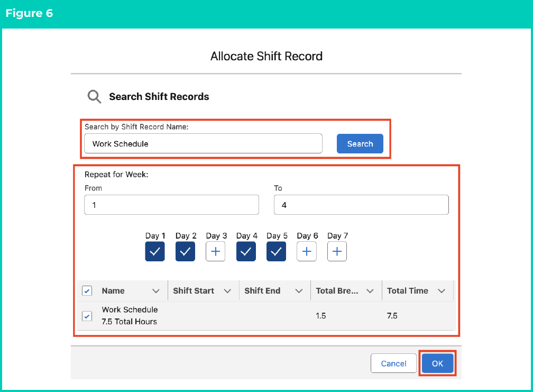Select the Work Schedule 7.5 Total Hours cell

130,315
